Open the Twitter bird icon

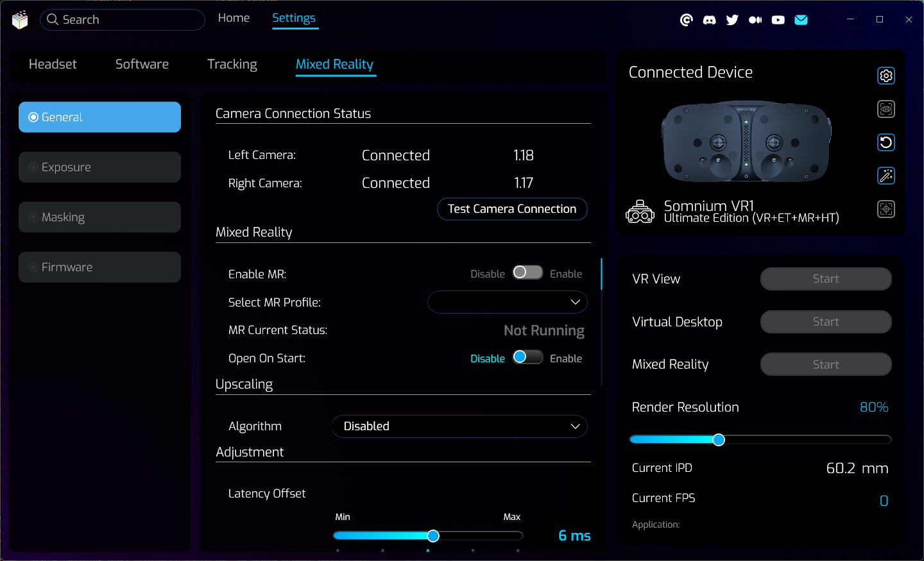click(732, 20)
